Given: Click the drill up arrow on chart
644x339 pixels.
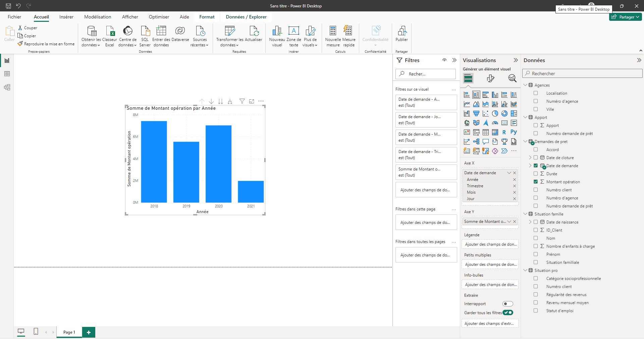Looking at the screenshot, I should pyautogui.click(x=202, y=101).
